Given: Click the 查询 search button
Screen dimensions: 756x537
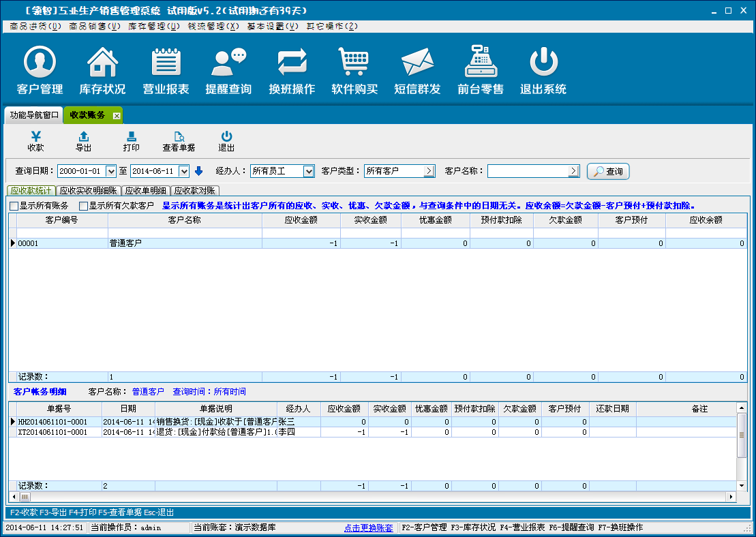Looking at the screenshot, I should click(x=607, y=171).
